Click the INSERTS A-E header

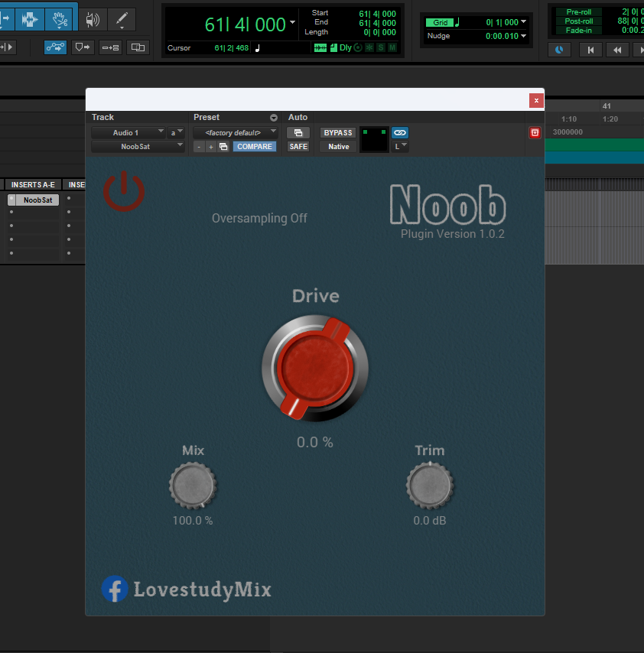tap(33, 184)
